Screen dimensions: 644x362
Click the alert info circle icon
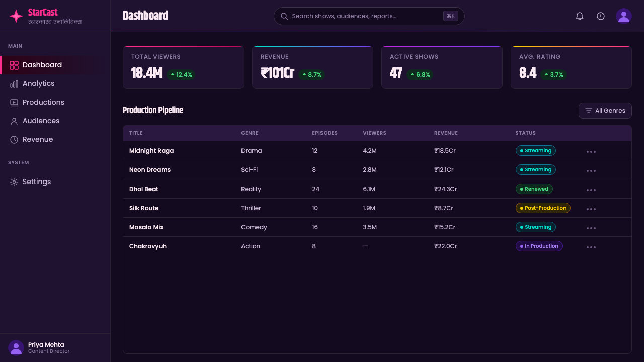coord(601,16)
